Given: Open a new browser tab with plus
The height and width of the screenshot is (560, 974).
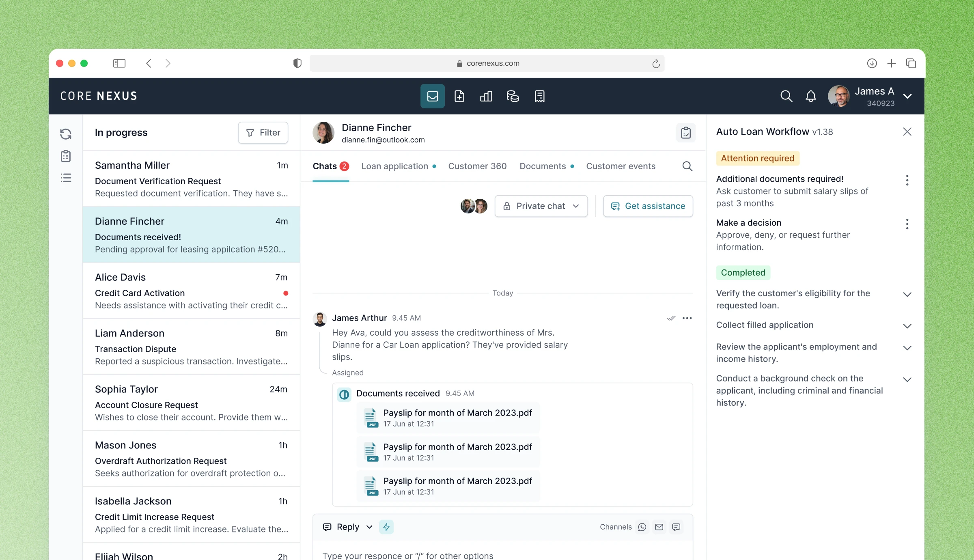Looking at the screenshot, I should point(891,63).
